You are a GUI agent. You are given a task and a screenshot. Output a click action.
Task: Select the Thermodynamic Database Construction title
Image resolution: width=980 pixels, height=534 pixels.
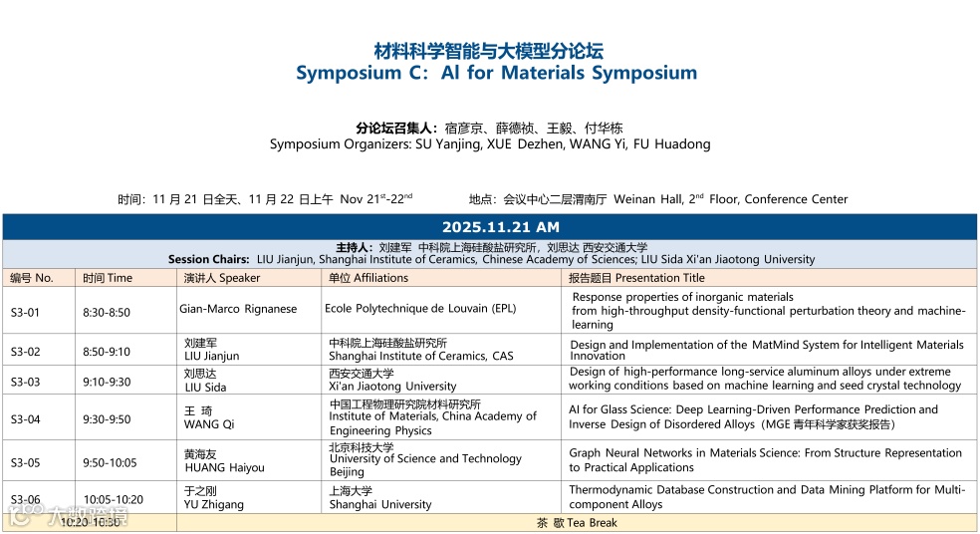767,496
